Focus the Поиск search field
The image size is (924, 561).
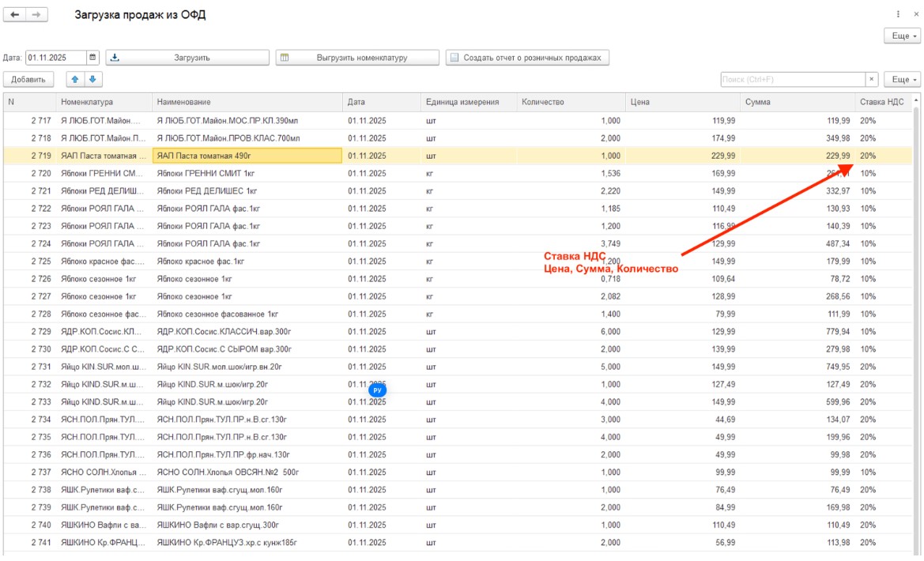(x=793, y=79)
